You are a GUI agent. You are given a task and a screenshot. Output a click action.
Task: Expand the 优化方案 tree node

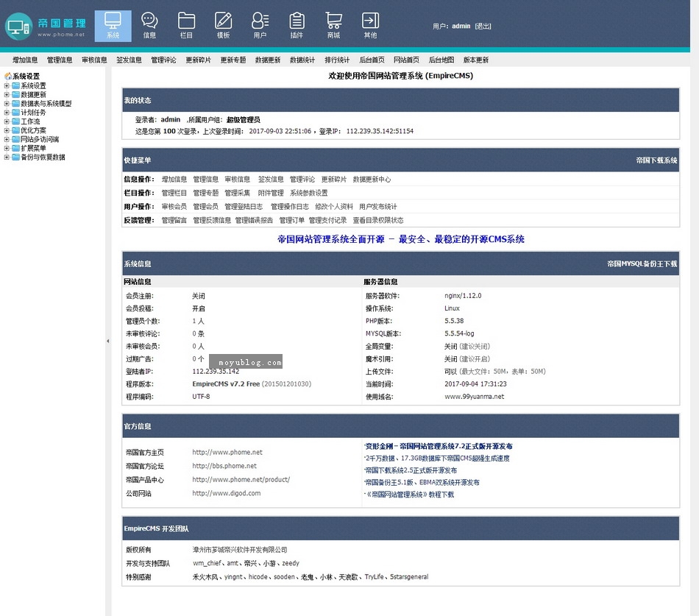[7, 130]
